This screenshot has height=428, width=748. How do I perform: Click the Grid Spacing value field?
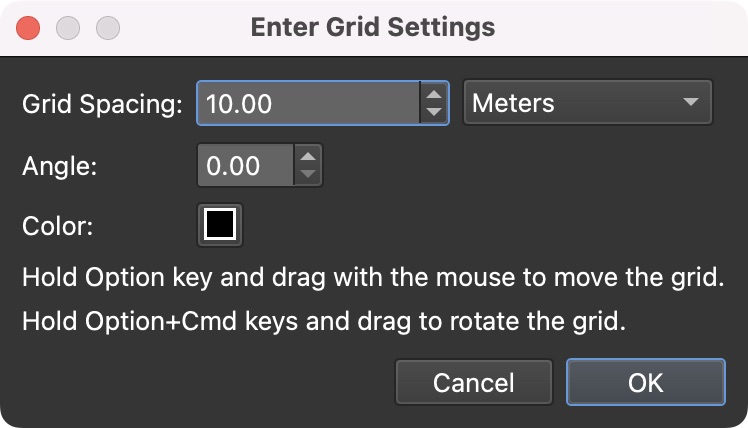coord(308,103)
